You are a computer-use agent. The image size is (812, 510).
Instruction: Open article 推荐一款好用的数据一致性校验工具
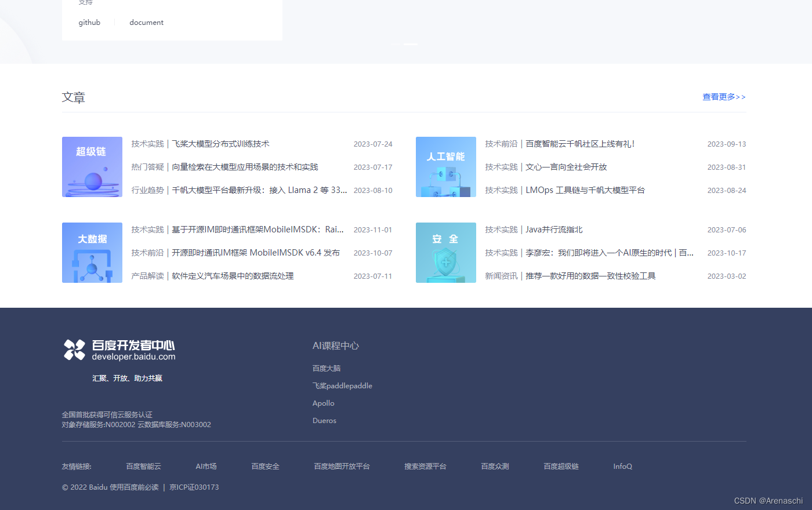tap(590, 276)
